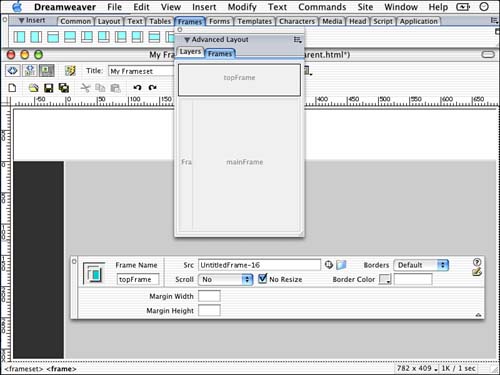The height and width of the screenshot is (375, 500).
Task: Insert Bottom and Nested Right frames
Action: tap(104, 37)
